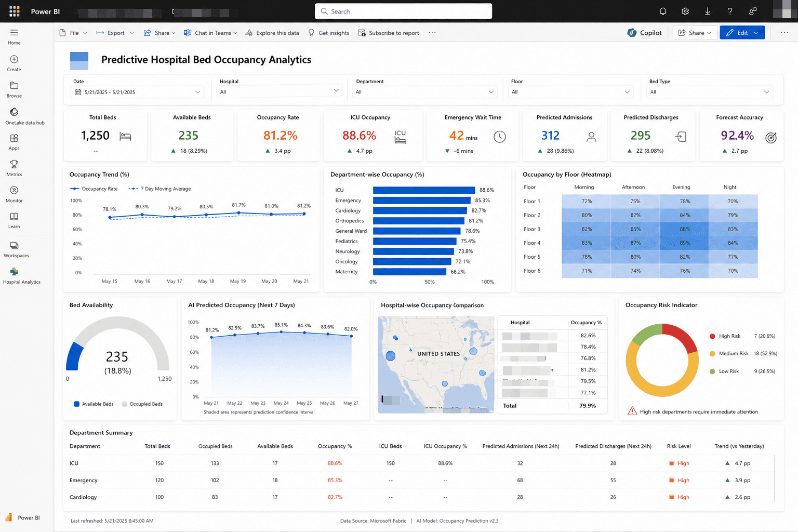The height and width of the screenshot is (532, 798).
Task: Expand the File menu
Action: coord(73,33)
